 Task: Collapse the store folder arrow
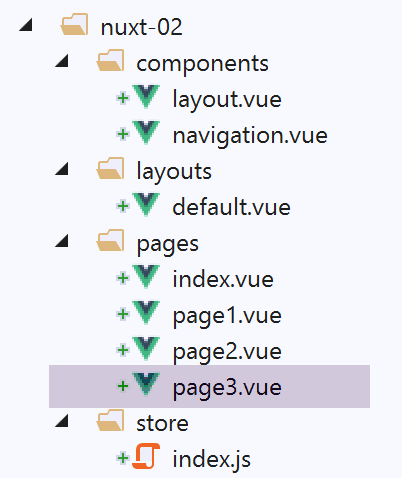[62, 421]
